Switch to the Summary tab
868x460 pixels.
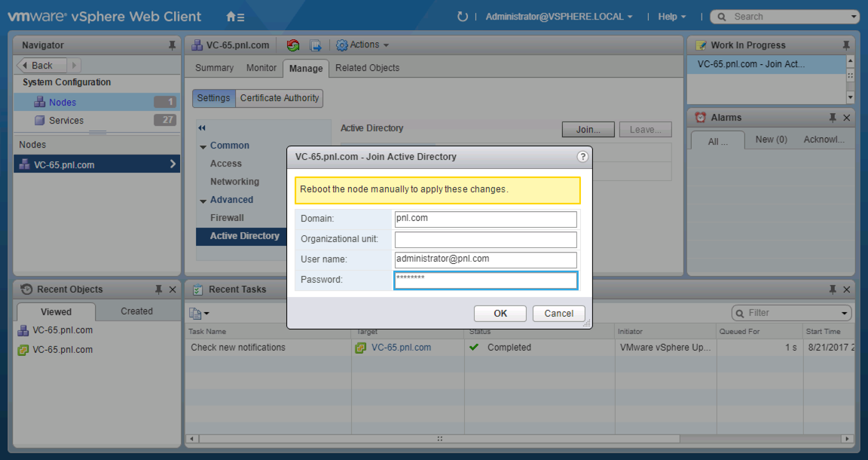coord(214,68)
